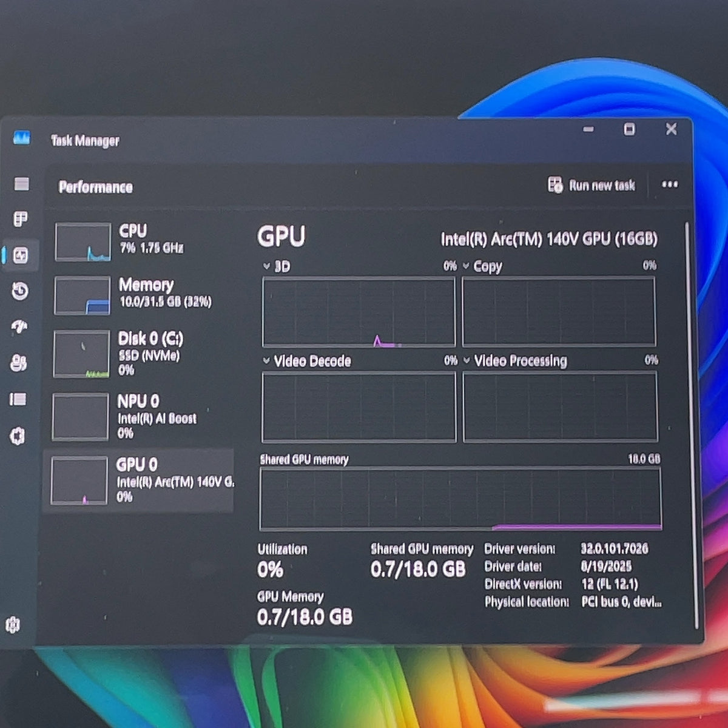Click the Video Decode utilization graph
728x728 pixels.
359,406
